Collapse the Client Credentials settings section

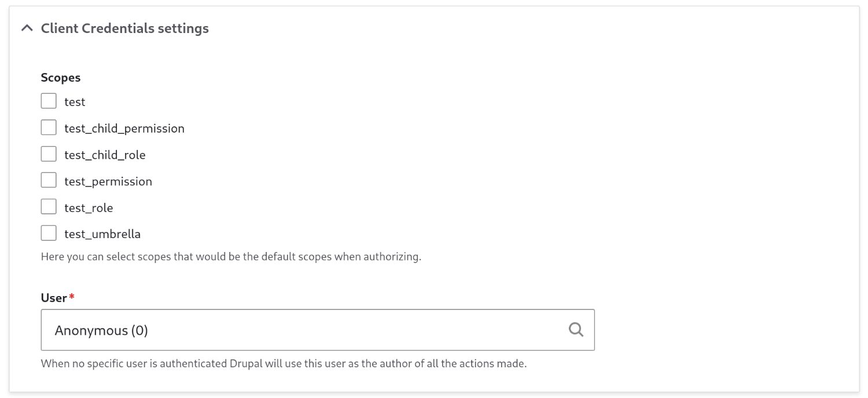click(x=27, y=27)
